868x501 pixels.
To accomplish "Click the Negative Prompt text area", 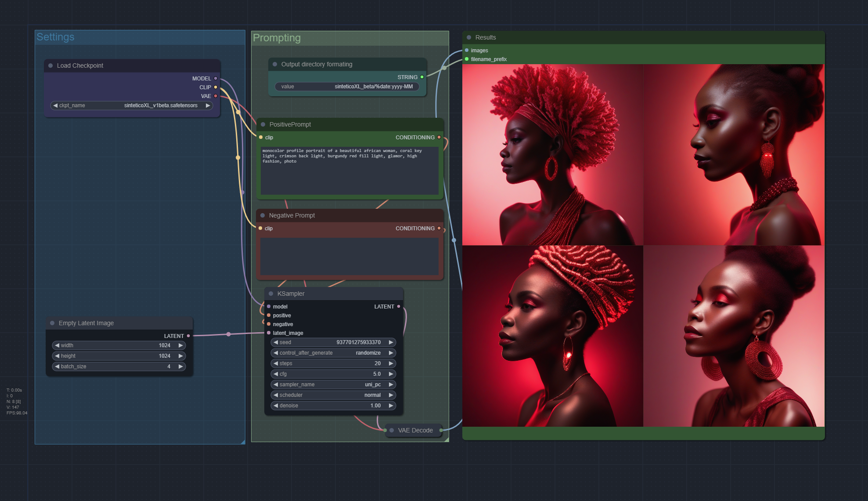I will [349, 256].
